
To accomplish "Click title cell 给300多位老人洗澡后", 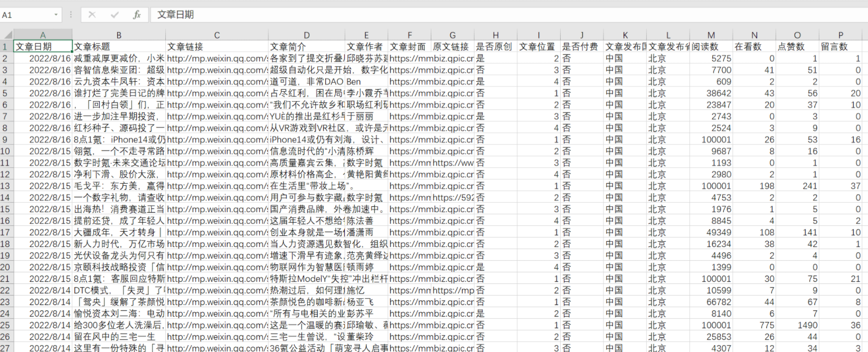I will coord(119,325).
